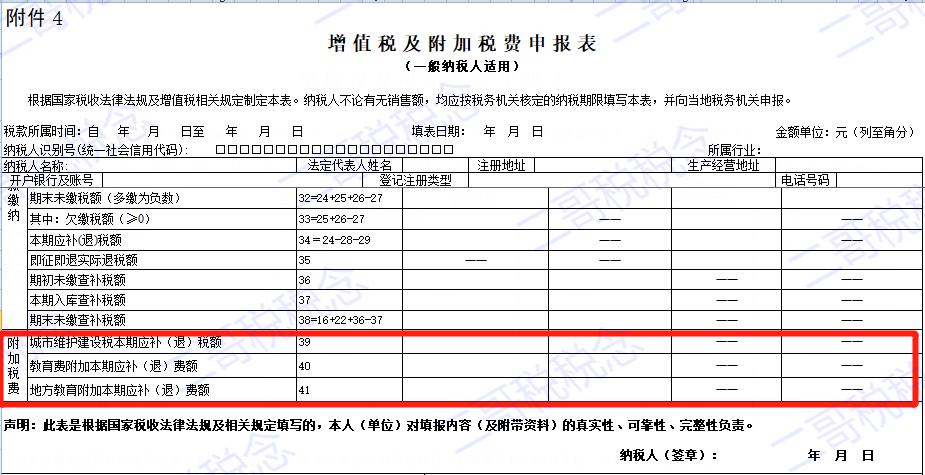Select the '登记注册类型' cell
The image size is (925, 475).
click(x=415, y=179)
